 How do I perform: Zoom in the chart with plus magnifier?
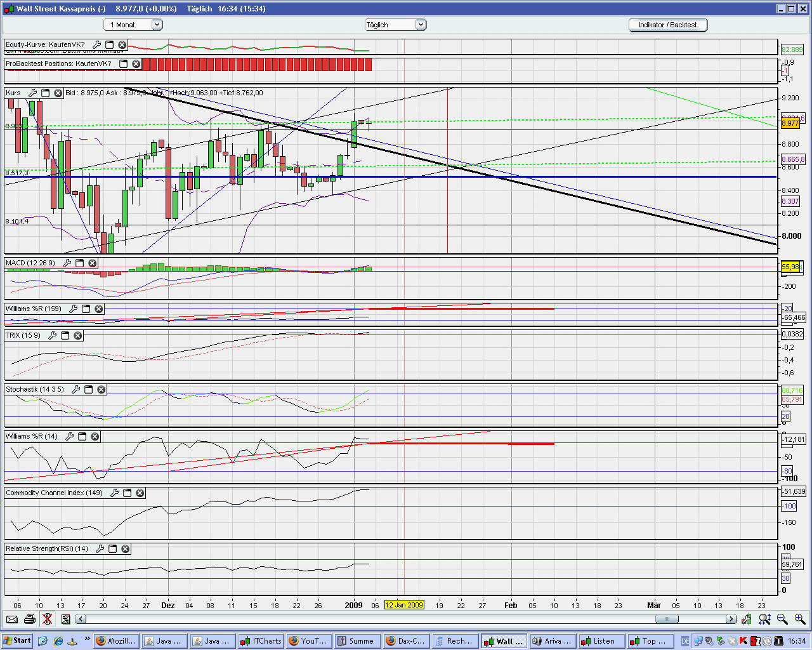(799, 619)
